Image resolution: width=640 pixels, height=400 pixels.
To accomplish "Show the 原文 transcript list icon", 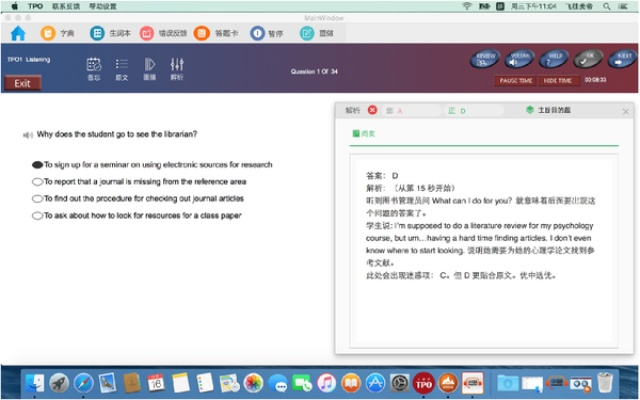I will 122,64.
